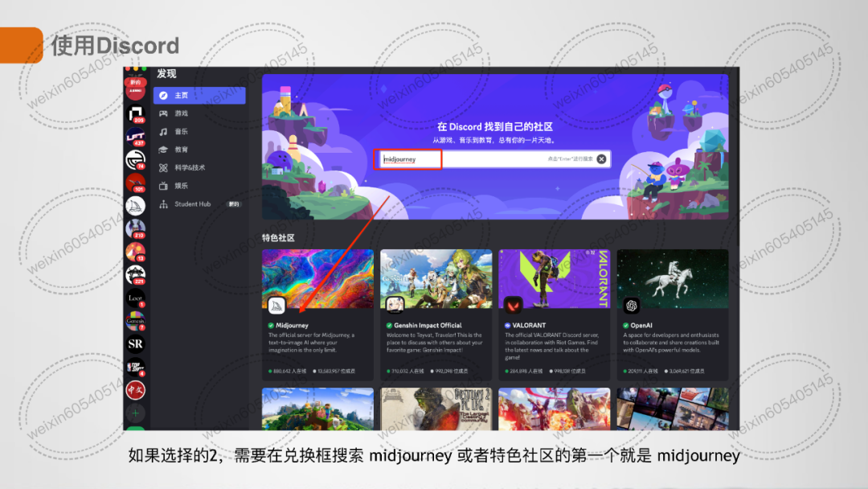This screenshot has height=489, width=868.
Task: Click the VALORANT logo icon on card
Action: tap(513, 305)
